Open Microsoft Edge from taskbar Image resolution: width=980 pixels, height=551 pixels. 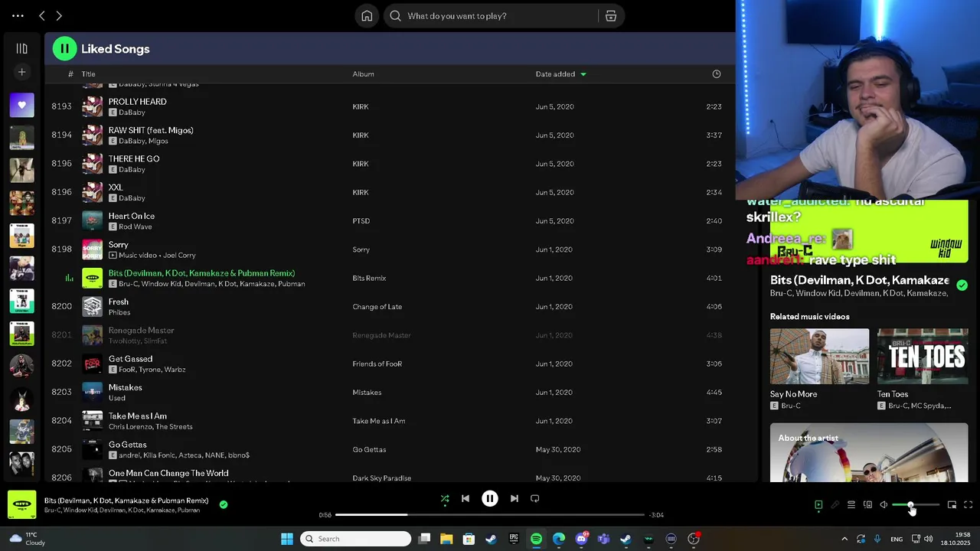click(559, 539)
